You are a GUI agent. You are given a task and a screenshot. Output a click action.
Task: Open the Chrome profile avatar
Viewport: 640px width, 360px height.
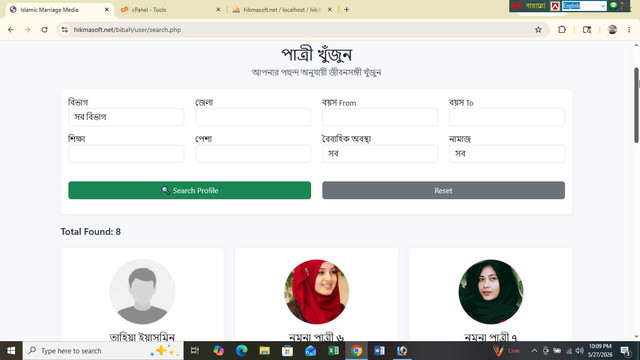[612, 30]
